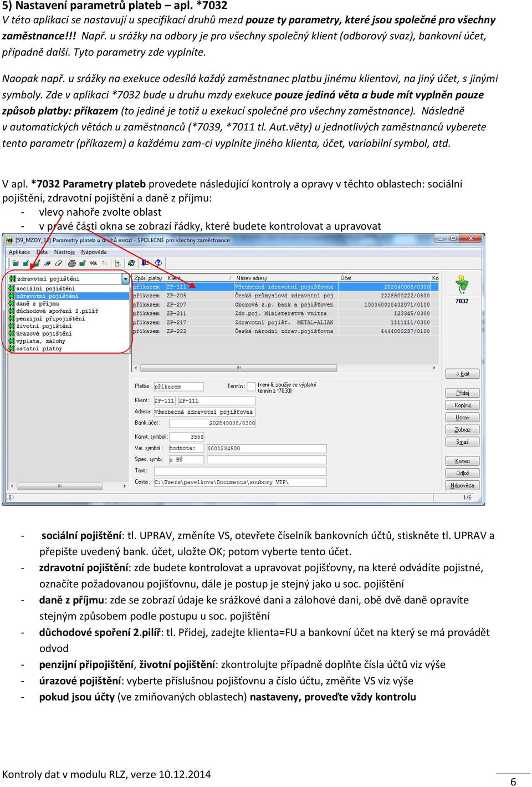Click the flower icon above 7032
The height and width of the screenshot is (787, 532).
(462, 285)
